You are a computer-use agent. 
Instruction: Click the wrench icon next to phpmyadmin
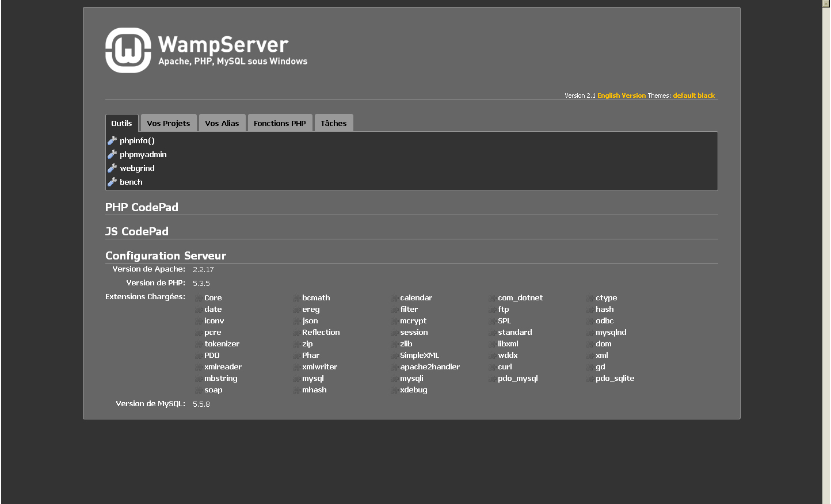click(112, 154)
